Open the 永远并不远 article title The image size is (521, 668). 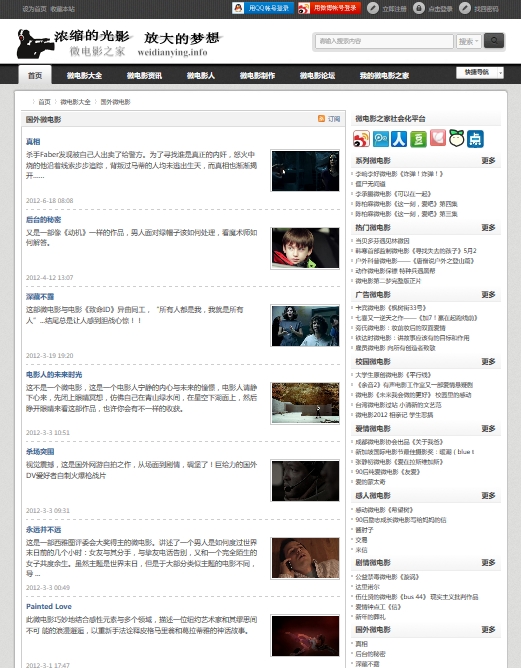tap(43, 530)
